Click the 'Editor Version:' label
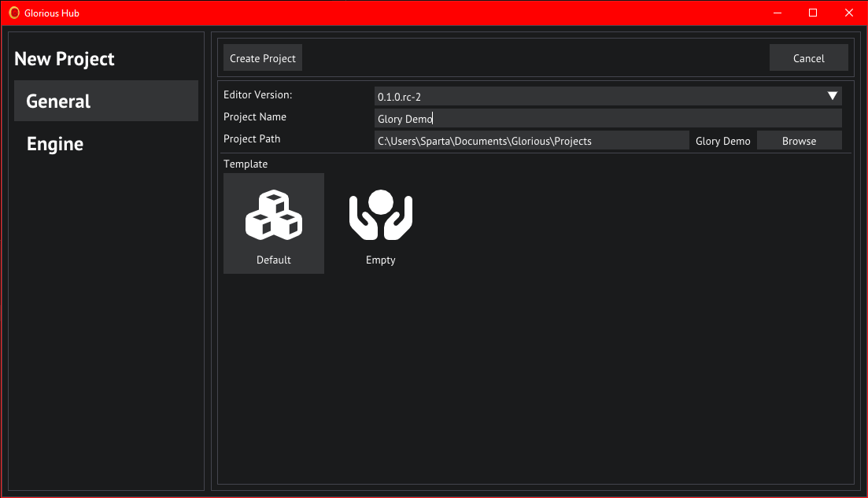This screenshot has height=498, width=868. point(257,95)
